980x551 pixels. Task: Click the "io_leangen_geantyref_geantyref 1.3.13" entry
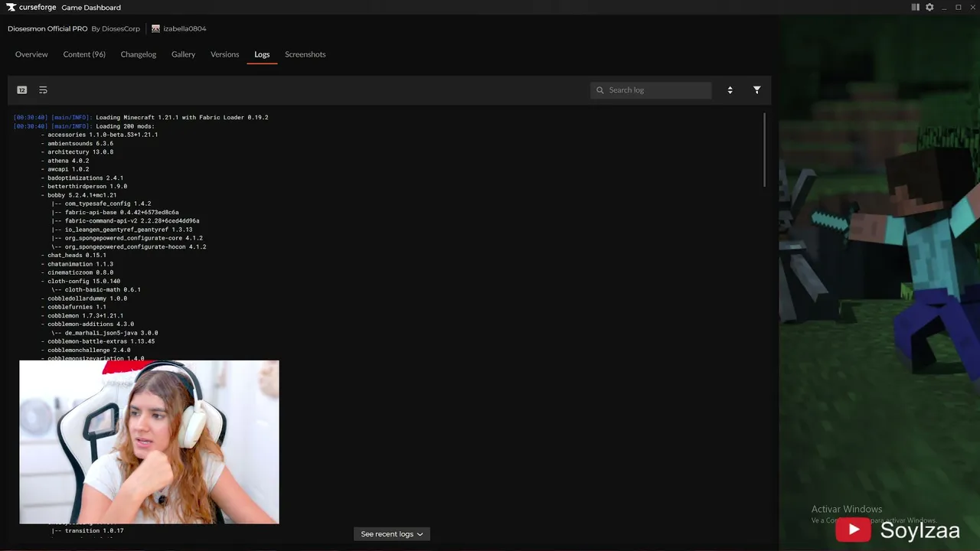(129, 230)
